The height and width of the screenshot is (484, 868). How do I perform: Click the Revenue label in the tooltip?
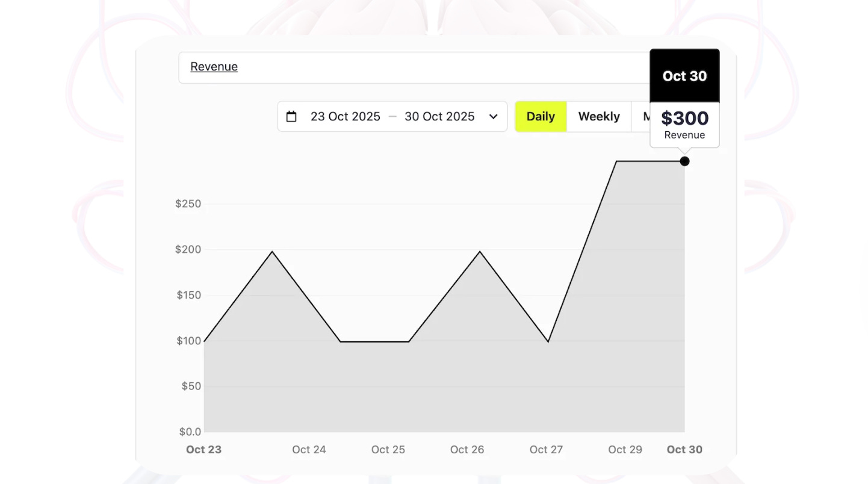pos(684,135)
